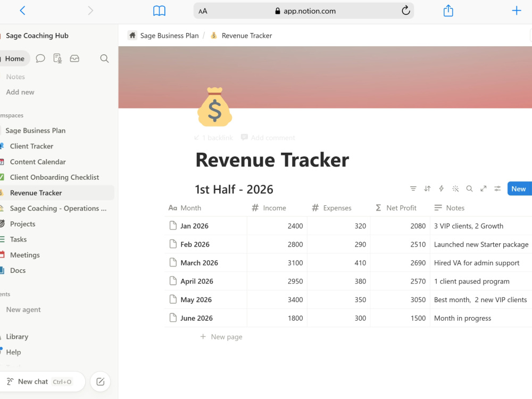
Task: Click Add new in sidebar
Action: (20, 92)
